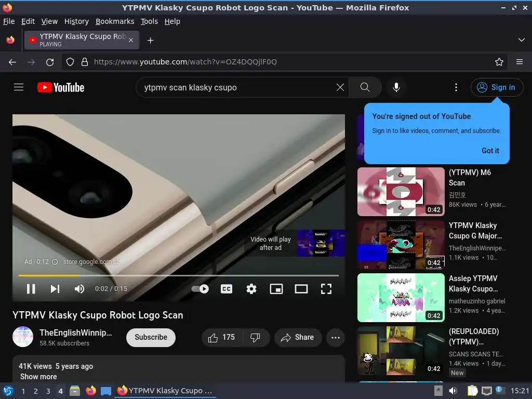Image resolution: width=532 pixels, height=399 pixels.
Task: Pause the video ad
Action: coord(31,289)
